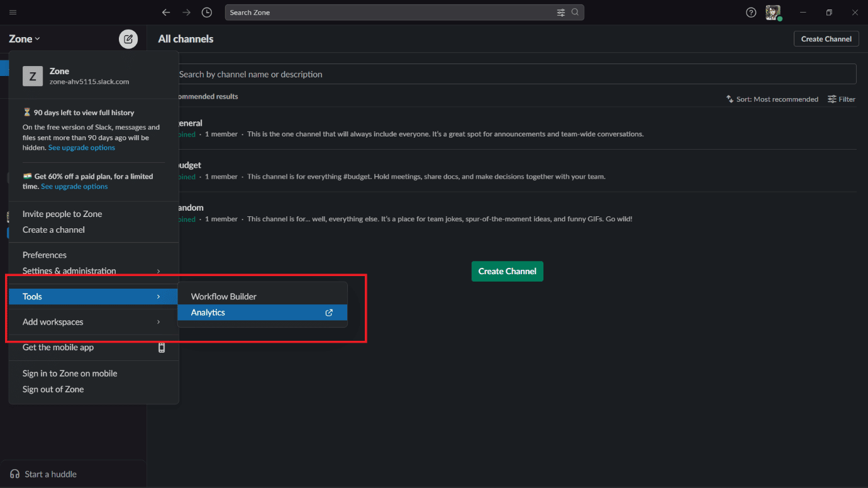Go forward with the right arrow
The image size is (868, 488).
click(x=186, y=13)
